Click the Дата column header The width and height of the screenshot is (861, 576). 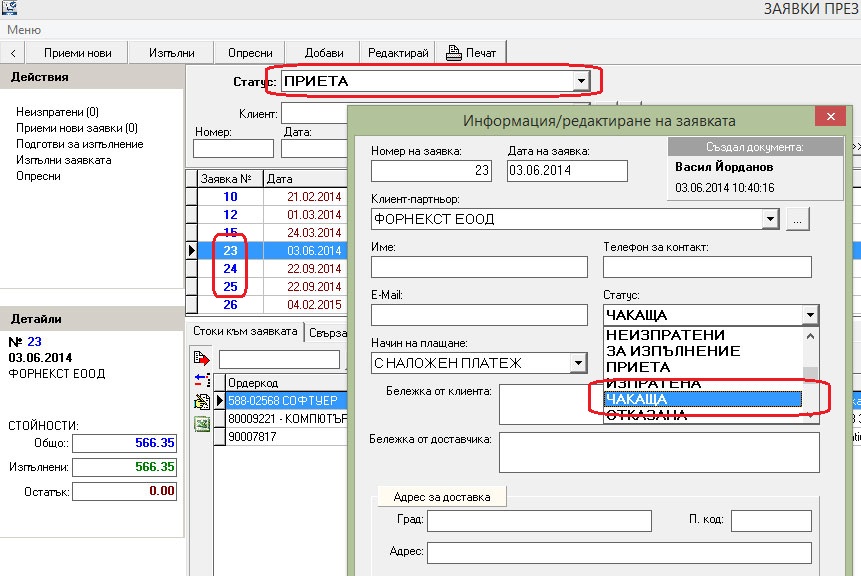[306, 179]
